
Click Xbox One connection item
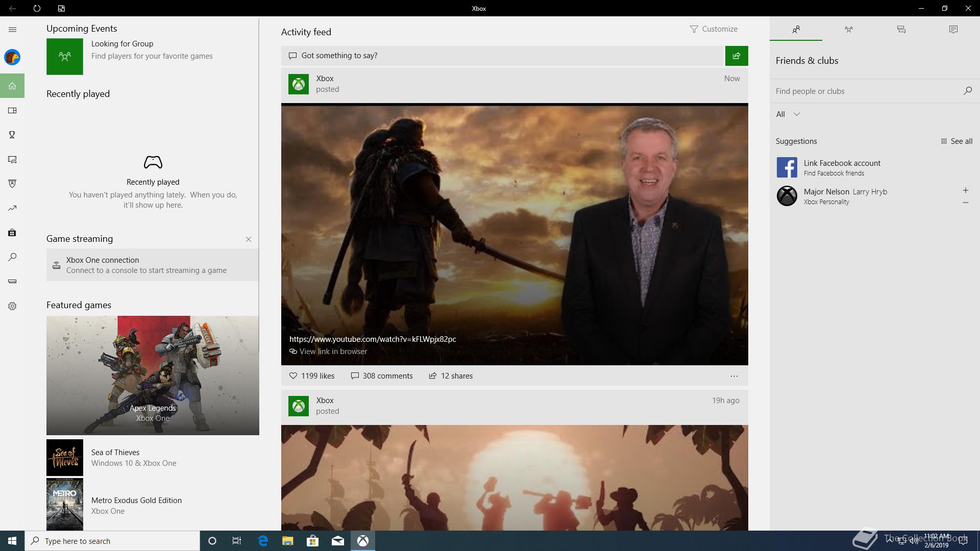[152, 265]
